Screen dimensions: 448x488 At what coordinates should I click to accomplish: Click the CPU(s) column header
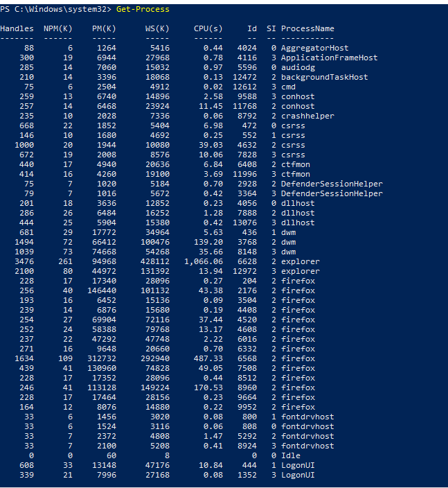click(208, 28)
